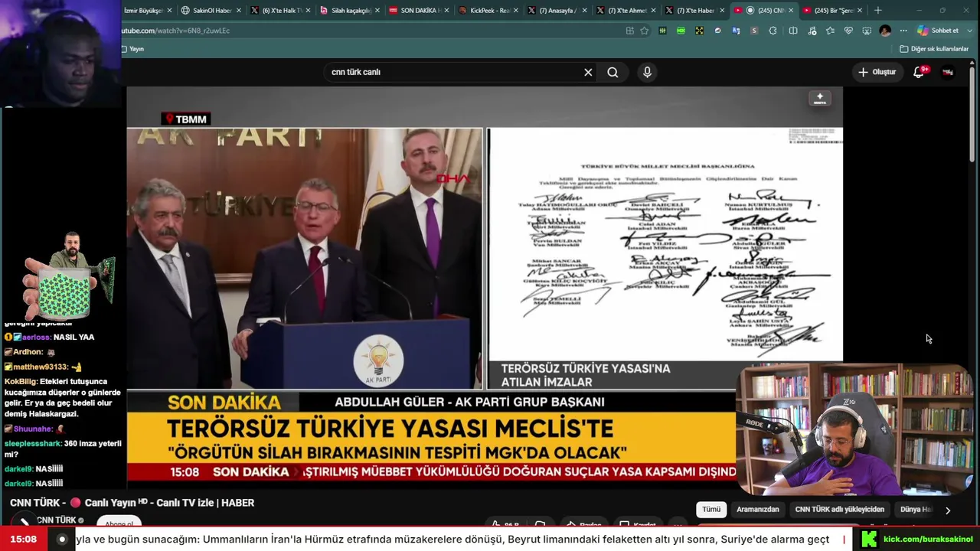Click the CNN TÜRK live video player

pos(485,288)
